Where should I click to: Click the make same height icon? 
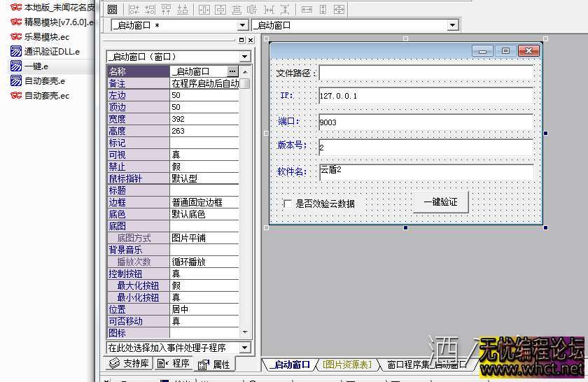[x=323, y=10]
